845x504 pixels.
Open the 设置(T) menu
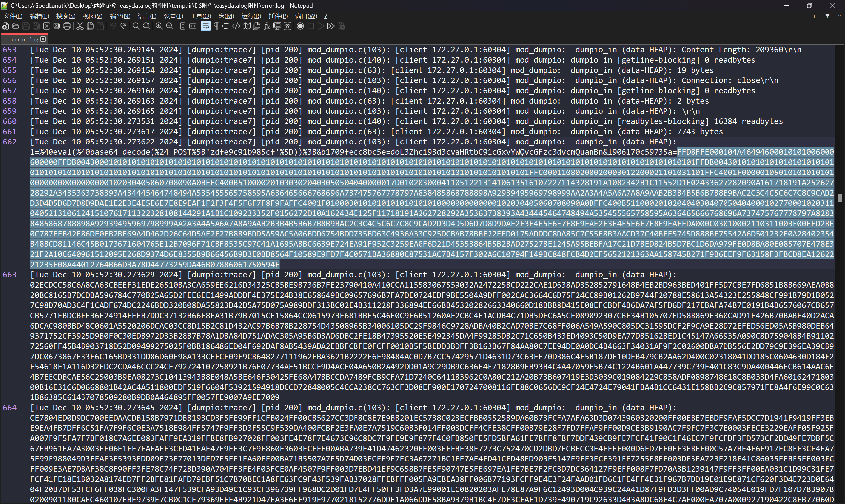[x=173, y=16]
